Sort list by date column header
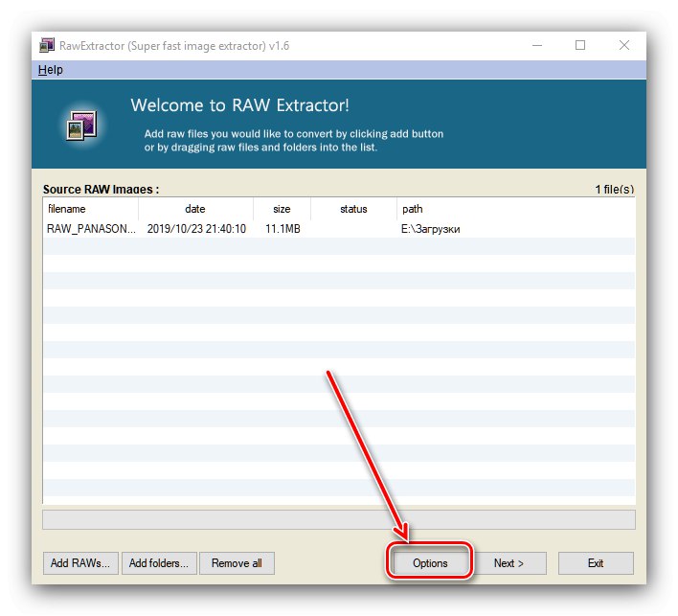This screenshot has width=678, height=616. coord(195,209)
